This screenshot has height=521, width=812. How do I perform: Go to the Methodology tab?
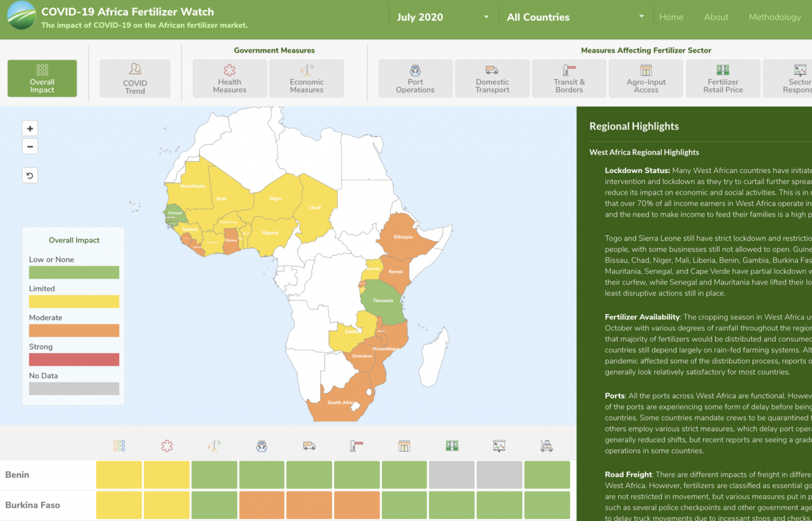[774, 16]
